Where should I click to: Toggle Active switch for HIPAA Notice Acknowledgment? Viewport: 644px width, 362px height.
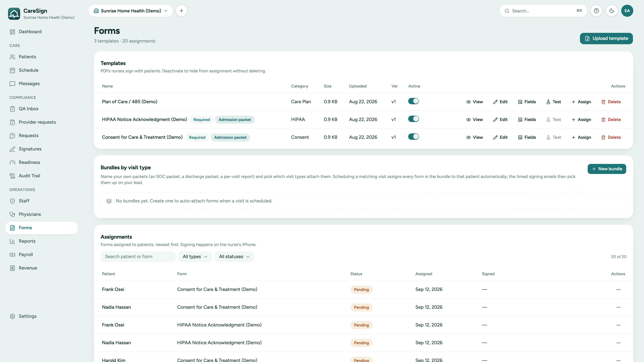pyautogui.click(x=413, y=119)
